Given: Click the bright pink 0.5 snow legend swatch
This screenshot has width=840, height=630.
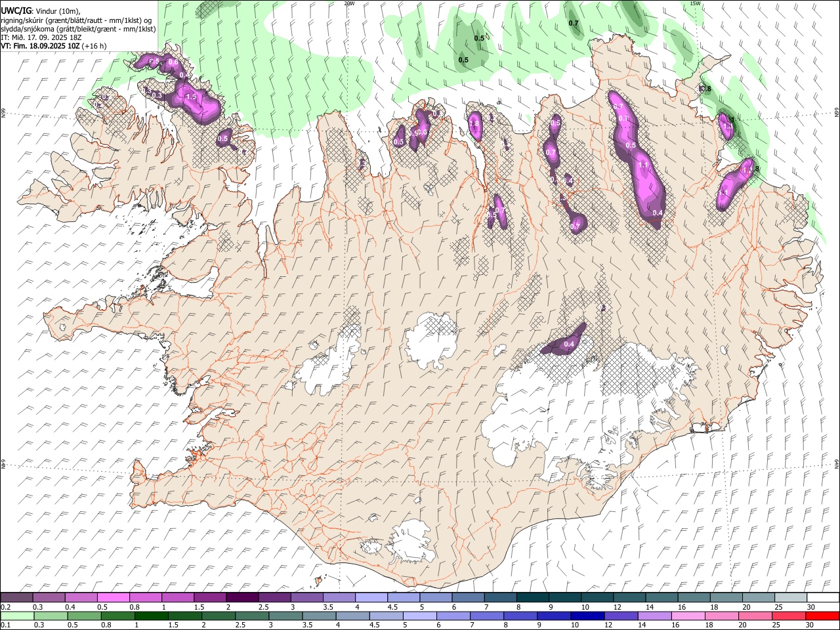Looking at the screenshot, I should [113, 597].
